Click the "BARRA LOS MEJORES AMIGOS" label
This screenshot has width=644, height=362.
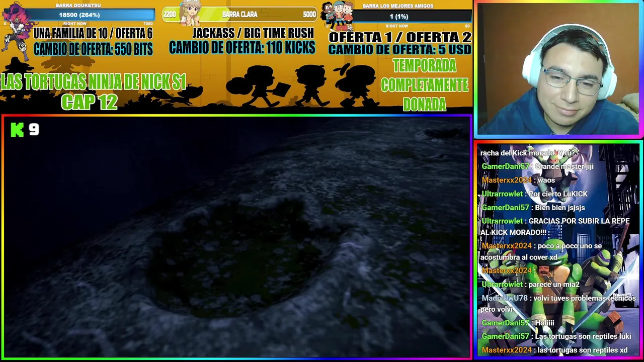tap(397, 6)
